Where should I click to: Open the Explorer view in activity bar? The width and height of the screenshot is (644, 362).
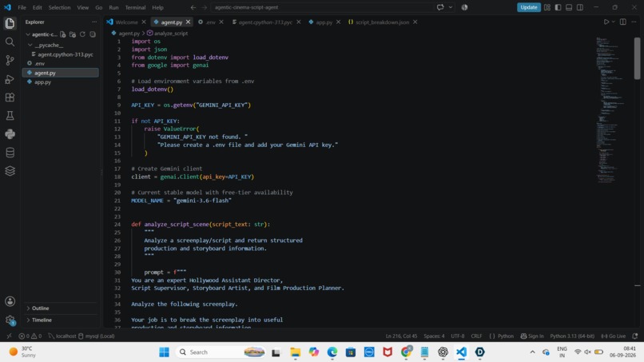point(10,23)
